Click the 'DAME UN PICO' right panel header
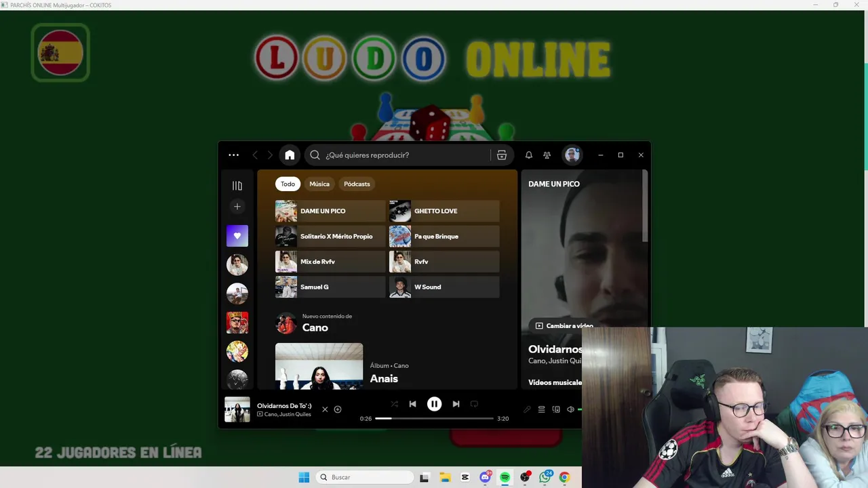This screenshot has width=868, height=488. [x=554, y=184]
